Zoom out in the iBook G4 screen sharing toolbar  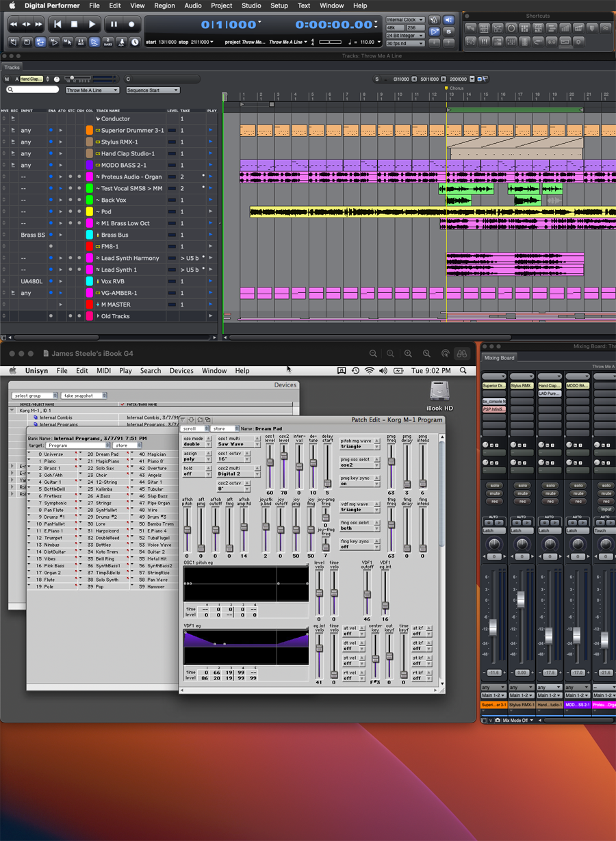point(373,354)
